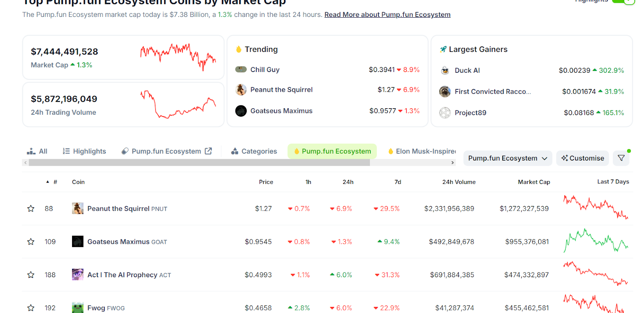Open the external link icon beside Pump.fun Ecosystem
The height and width of the screenshot is (313, 644).
click(x=208, y=151)
